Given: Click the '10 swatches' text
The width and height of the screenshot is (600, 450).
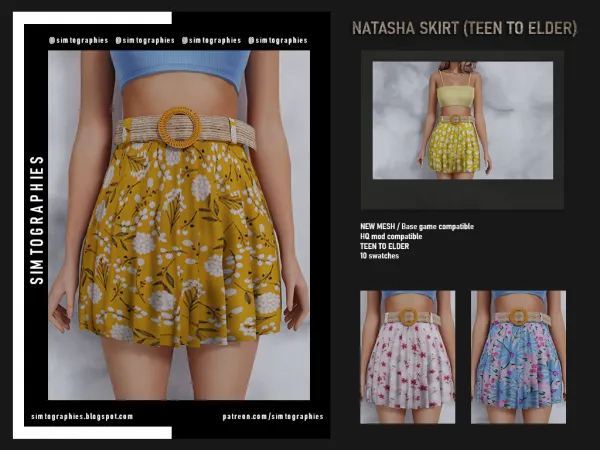Looking at the screenshot, I should [379, 256].
